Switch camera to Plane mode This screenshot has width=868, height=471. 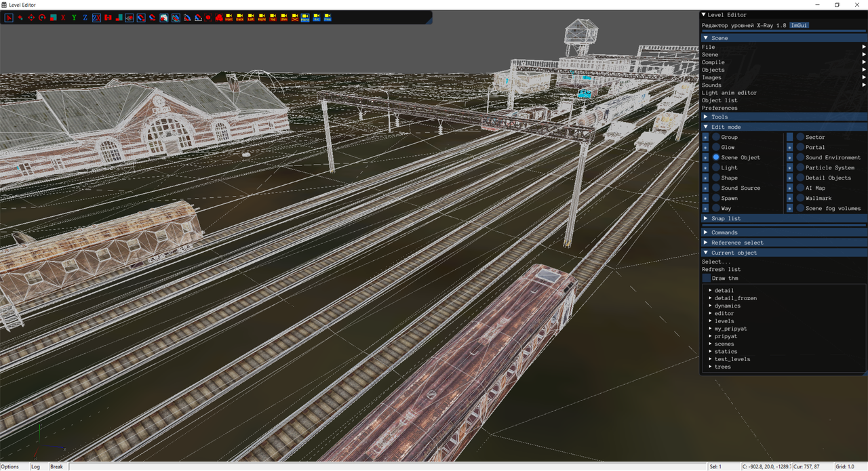pos(305,18)
